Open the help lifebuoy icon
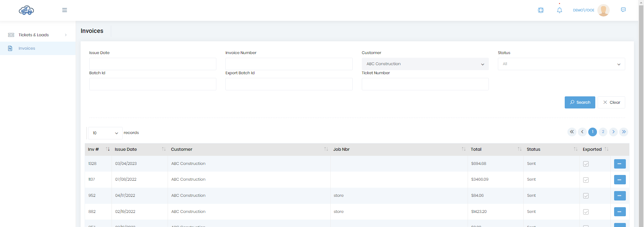This screenshot has width=644, height=227. 541,10
